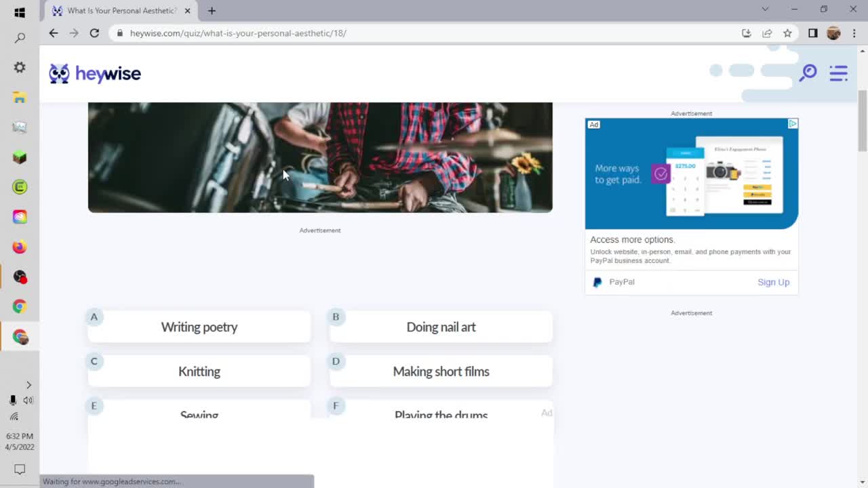Choose answer C Knitting
868x488 pixels.
pos(199,371)
